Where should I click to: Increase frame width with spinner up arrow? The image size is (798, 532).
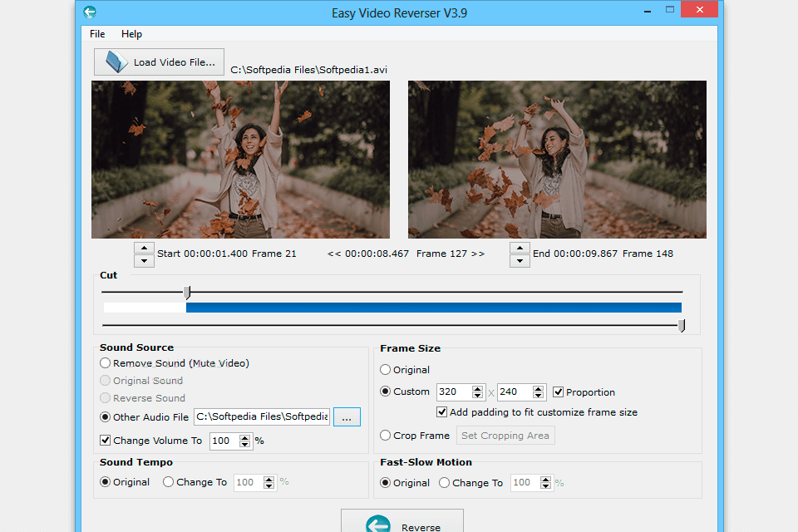(477, 388)
